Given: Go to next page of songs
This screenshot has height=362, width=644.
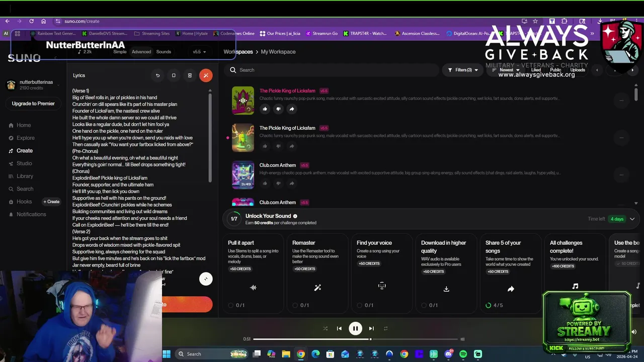Looking at the screenshot, I should click(633, 70).
